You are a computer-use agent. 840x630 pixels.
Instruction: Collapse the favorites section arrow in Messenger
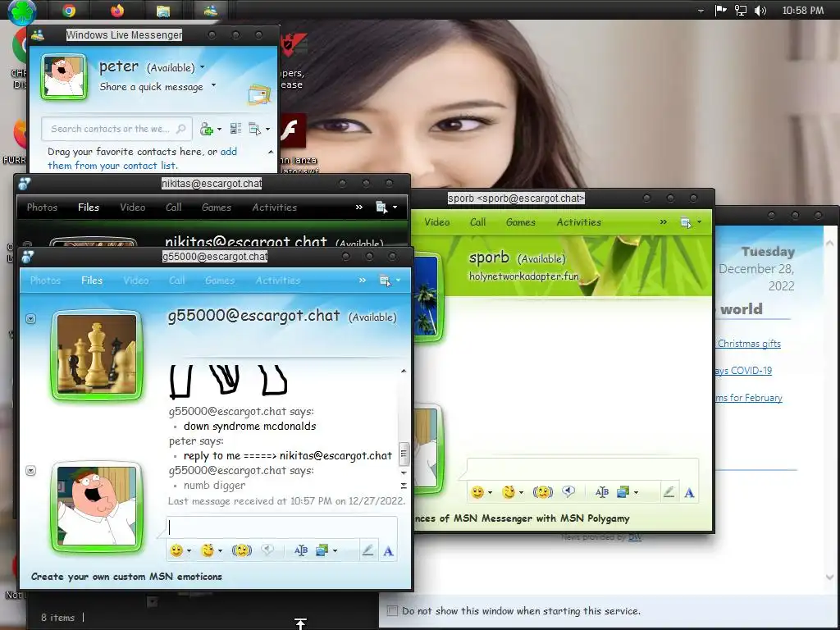coord(271,152)
